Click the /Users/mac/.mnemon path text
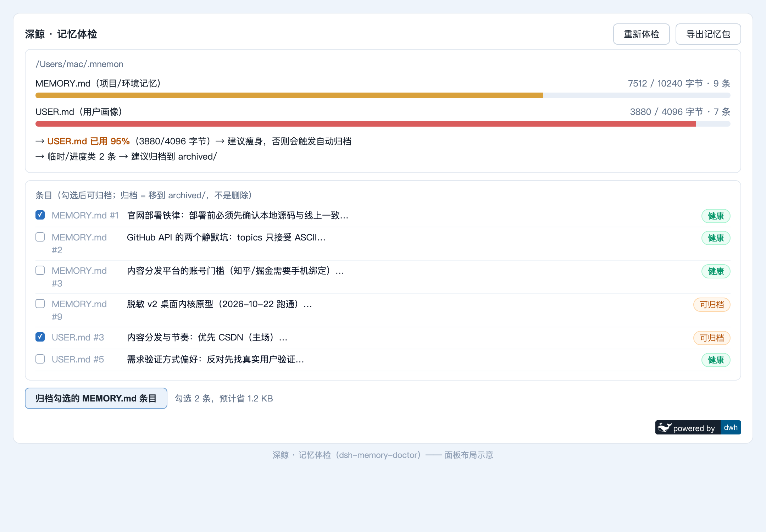This screenshot has width=766, height=532. pos(79,64)
